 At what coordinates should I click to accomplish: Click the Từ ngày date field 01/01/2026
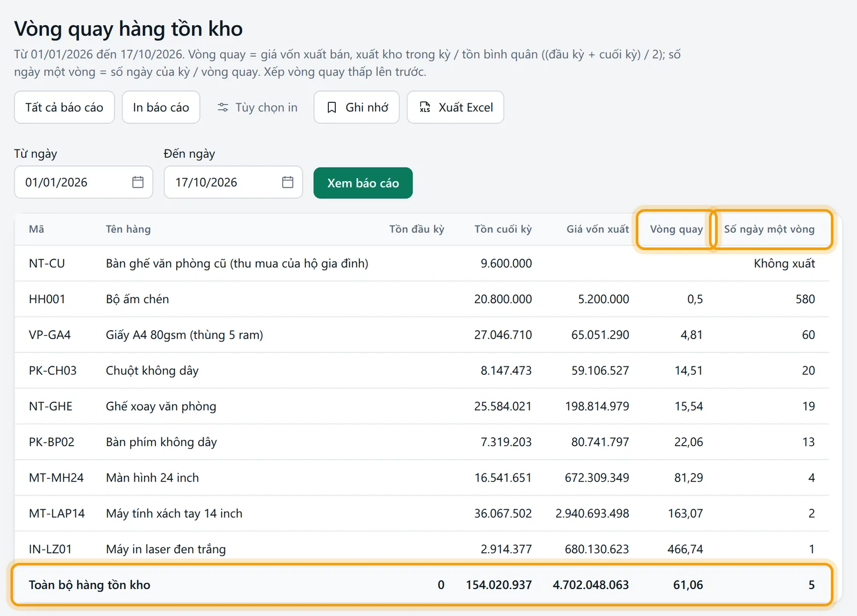[84, 182]
